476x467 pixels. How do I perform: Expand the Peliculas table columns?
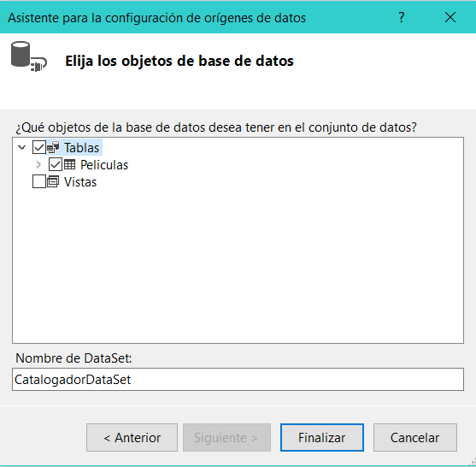(x=38, y=165)
